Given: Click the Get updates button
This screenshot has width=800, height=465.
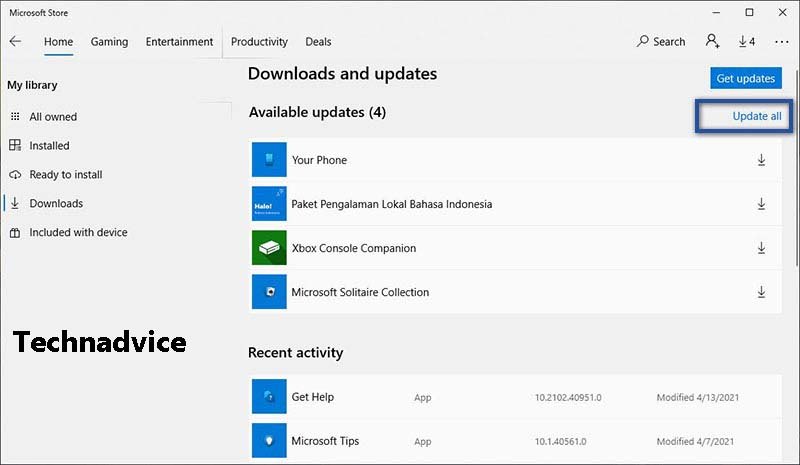Looking at the screenshot, I should click(x=746, y=78).
